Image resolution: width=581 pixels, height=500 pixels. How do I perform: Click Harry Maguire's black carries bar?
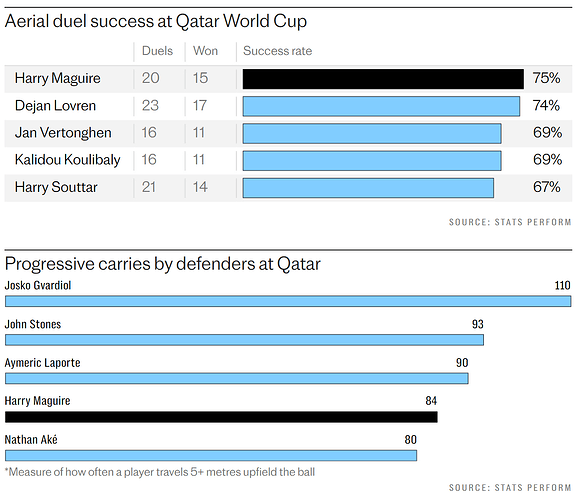221,417
